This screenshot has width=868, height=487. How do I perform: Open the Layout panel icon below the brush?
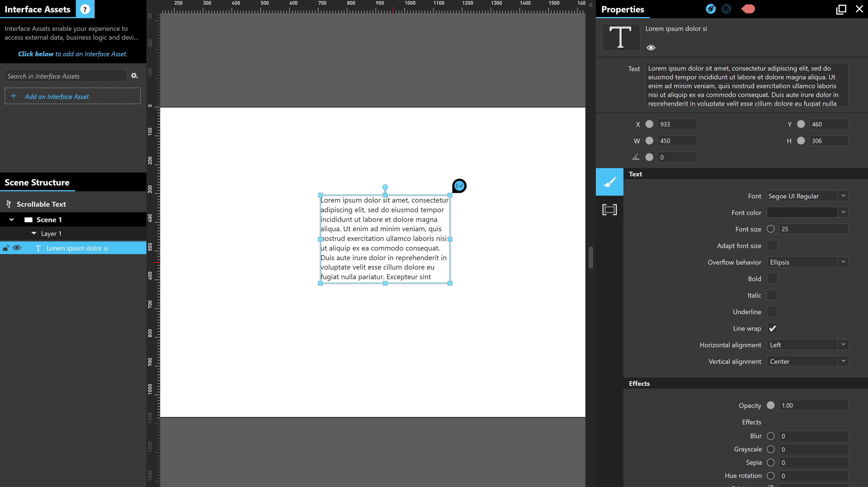click(610, 209)
